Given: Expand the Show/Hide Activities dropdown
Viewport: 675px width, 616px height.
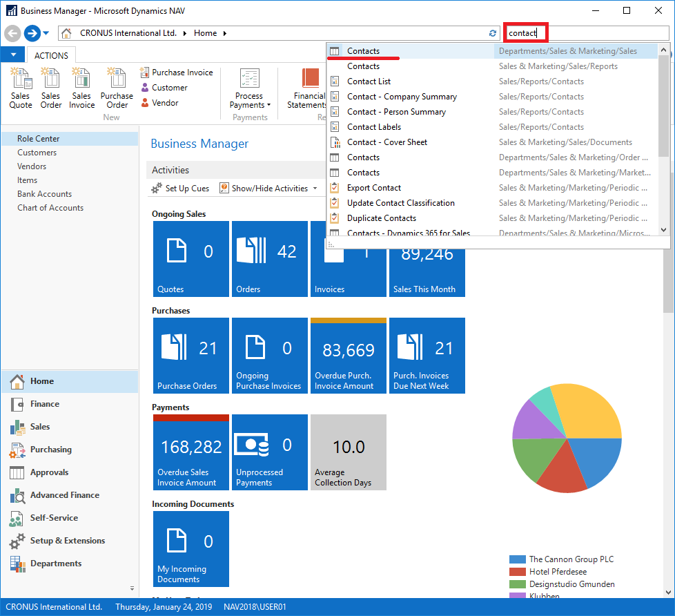Looking at the screenshot, I should click(315, 189).
